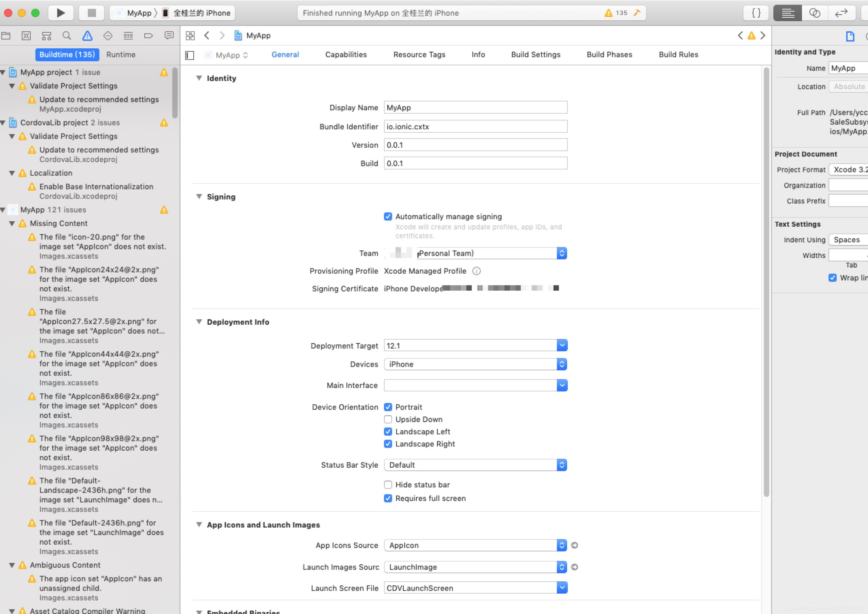Click the related items grid icon
Image resolution: width=868 pixels, height=614 pixels.
(190, 35)
